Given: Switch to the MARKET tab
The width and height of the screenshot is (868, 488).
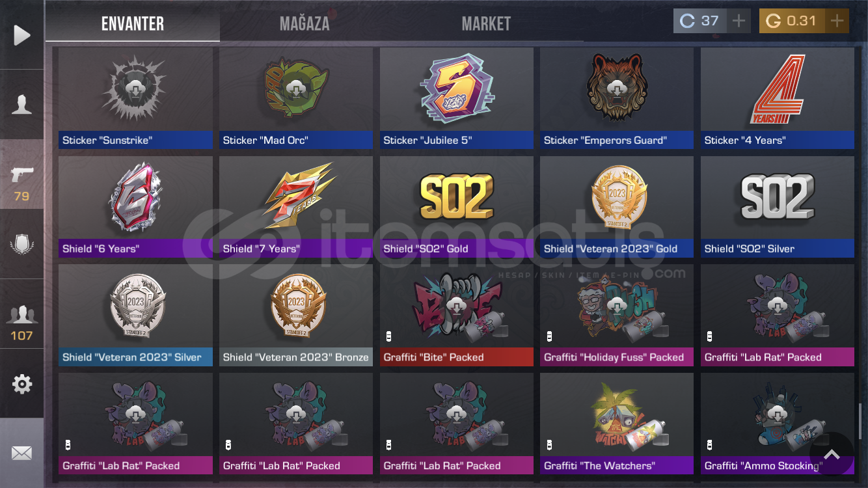Looking at the screenshot, I should click(486, 24).
